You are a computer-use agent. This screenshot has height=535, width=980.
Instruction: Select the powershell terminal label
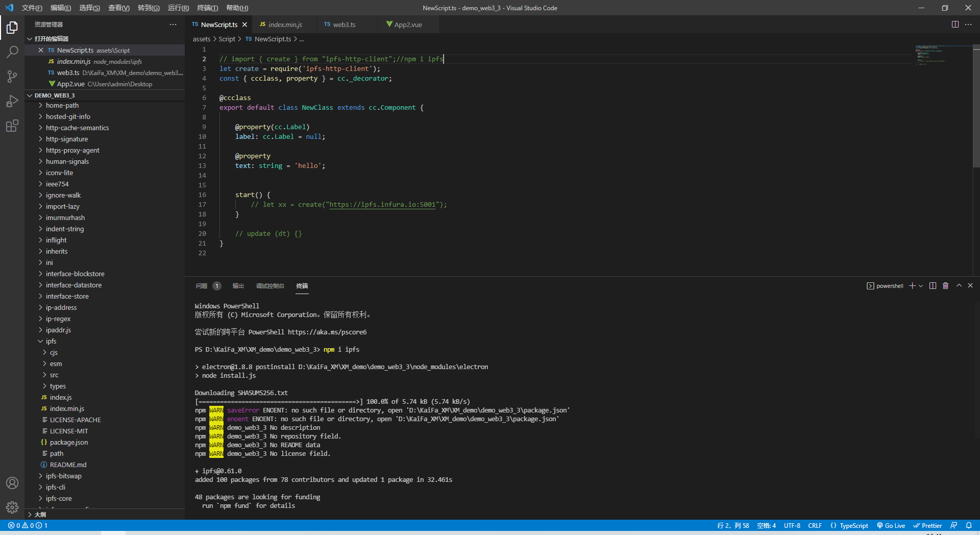(x=885, y=286)
